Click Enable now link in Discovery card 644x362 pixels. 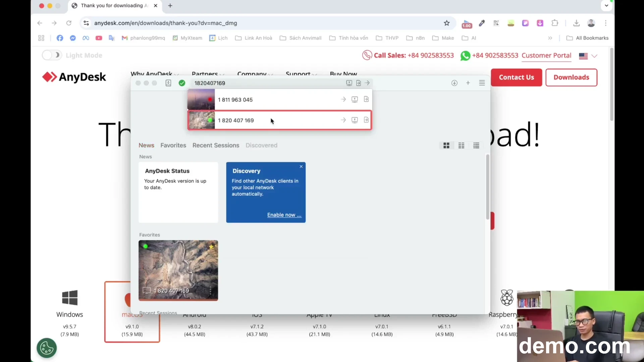coord(284,215)
